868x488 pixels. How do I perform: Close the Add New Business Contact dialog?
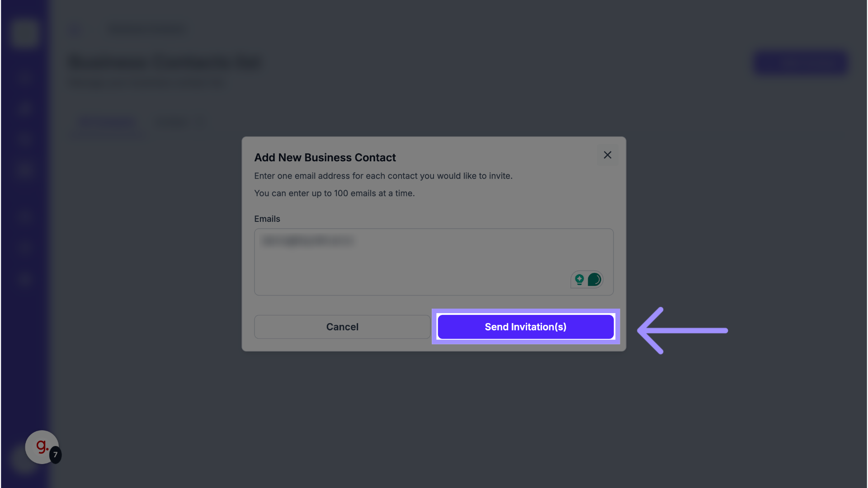608,155
